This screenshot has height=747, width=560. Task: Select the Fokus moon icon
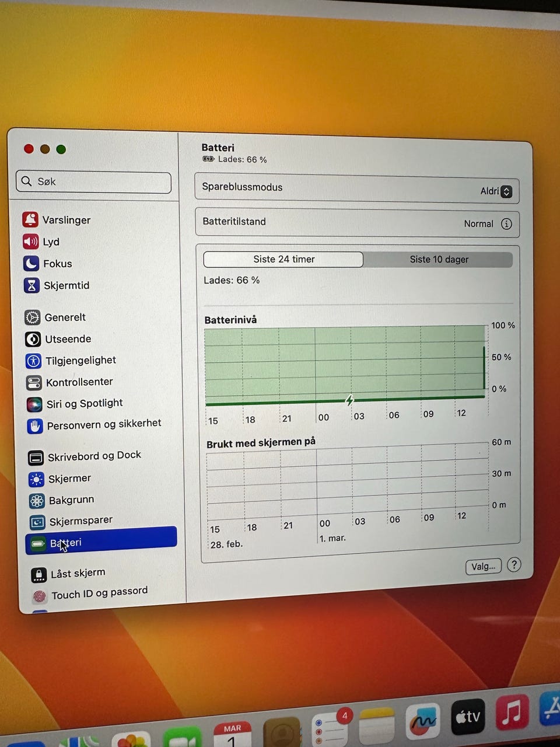(x=31, y=263)
